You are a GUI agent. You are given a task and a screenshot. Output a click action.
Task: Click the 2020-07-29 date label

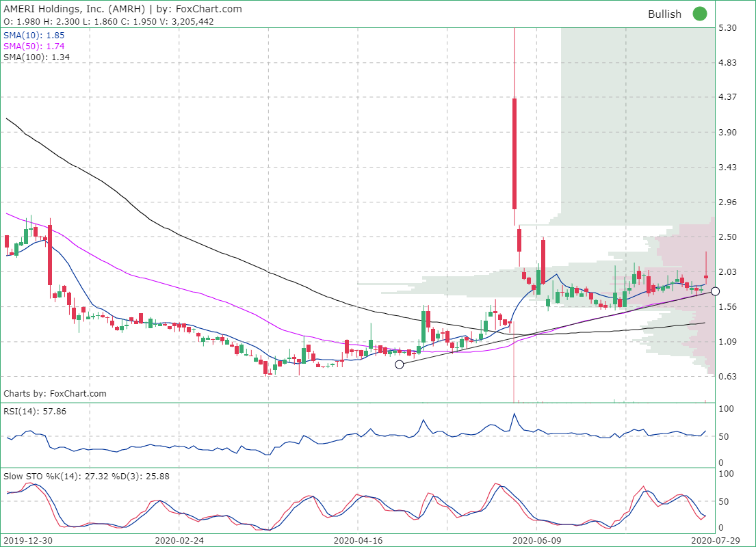click(716, 540)
